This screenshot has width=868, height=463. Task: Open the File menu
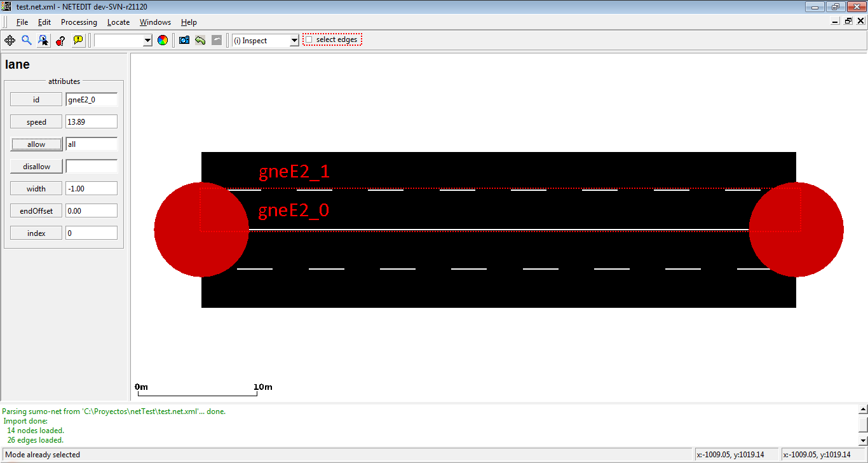[x=22, y=22]
